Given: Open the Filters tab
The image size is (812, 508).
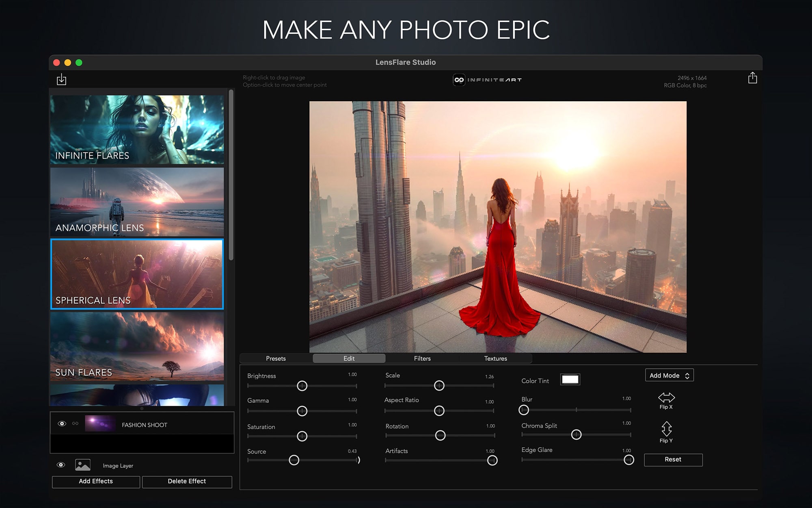Looking at the screenshot, I should 422,358.
